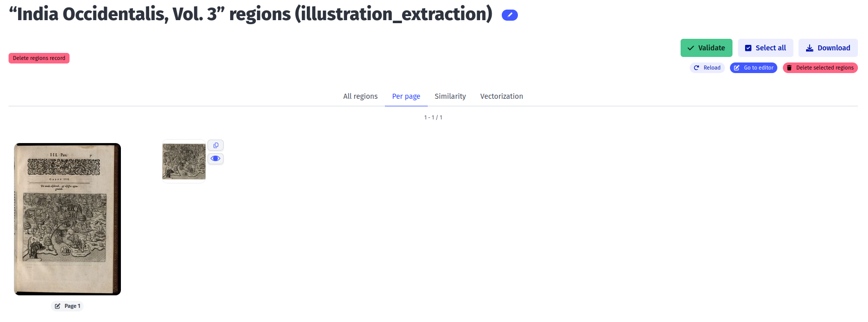
Task: Click the checkmark icon on the Validate button
Action: [691, 48]
